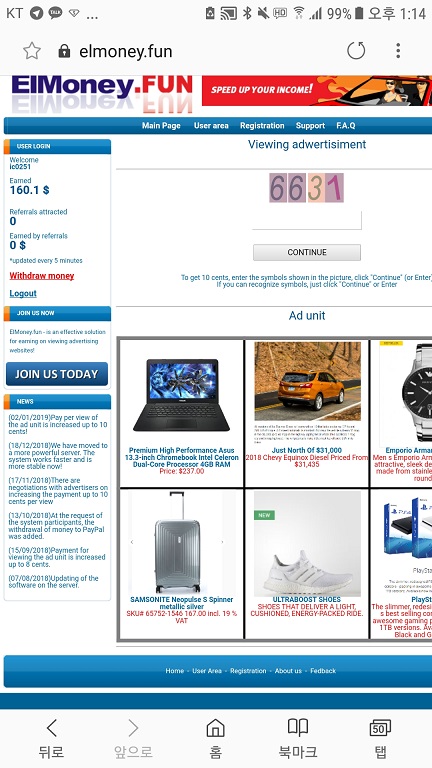The width and height of the screenshot is (432, 768).
Task: Tap the secure padlock icon
Action: [x=64, y=51]
